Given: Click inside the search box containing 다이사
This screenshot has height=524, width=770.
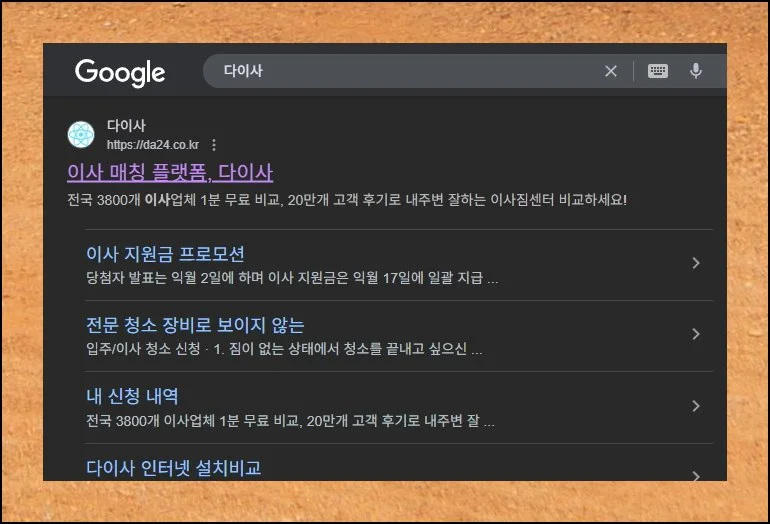Looking at the screenshot, I should click(400, 71).
